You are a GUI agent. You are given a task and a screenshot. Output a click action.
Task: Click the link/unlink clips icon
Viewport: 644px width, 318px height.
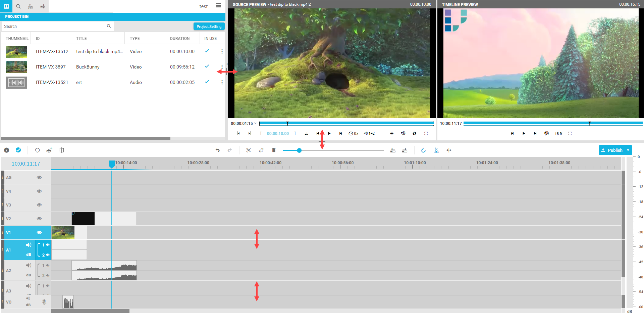[x=261, y=150]
